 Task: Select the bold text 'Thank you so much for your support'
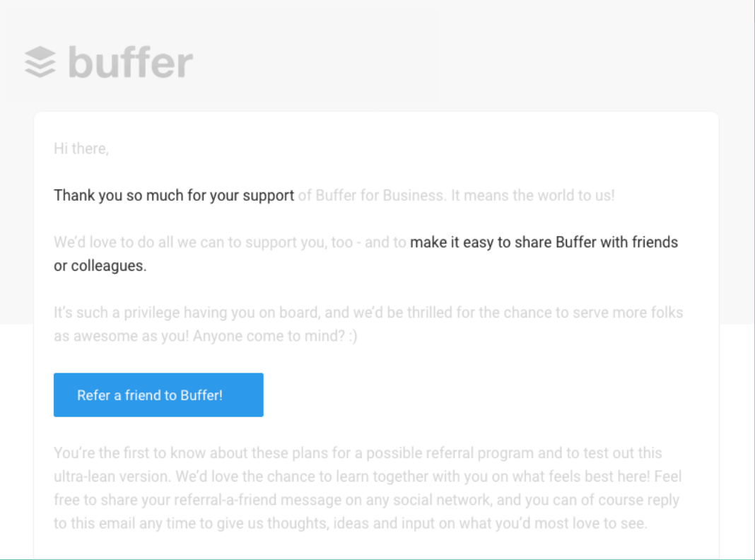coord(173,194)
